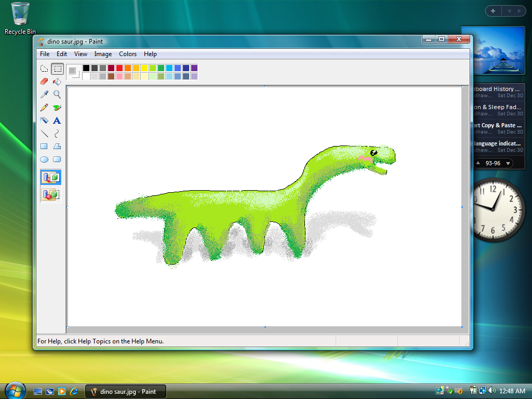Open the Colors menu
This screenshot has width=532, height=399.
128,54
